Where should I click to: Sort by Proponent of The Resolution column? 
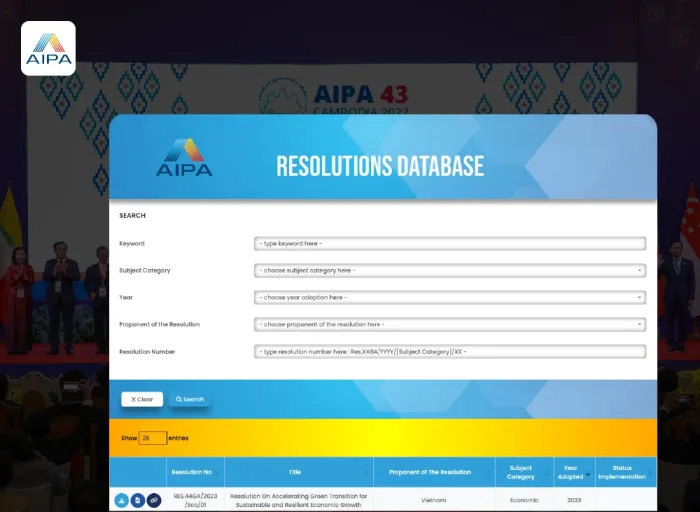(x=434, y=472)
